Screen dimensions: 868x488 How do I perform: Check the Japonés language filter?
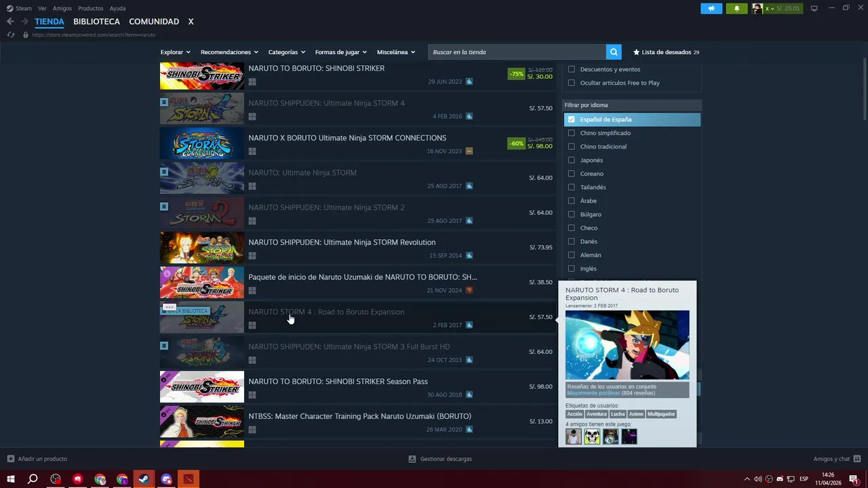pyautogui.click(x=571, y=160)
